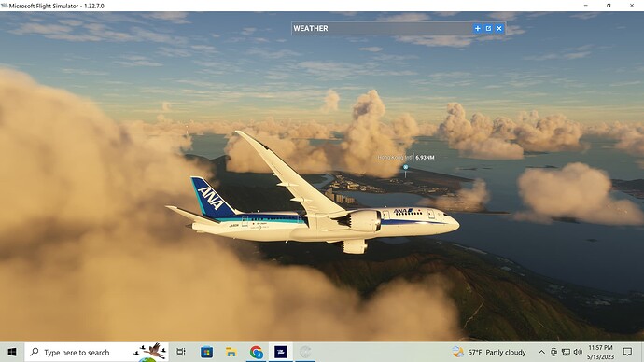Screen dimensions: 644x362
Task: Click the search highlights bird image
Action: tap(150, 352)
